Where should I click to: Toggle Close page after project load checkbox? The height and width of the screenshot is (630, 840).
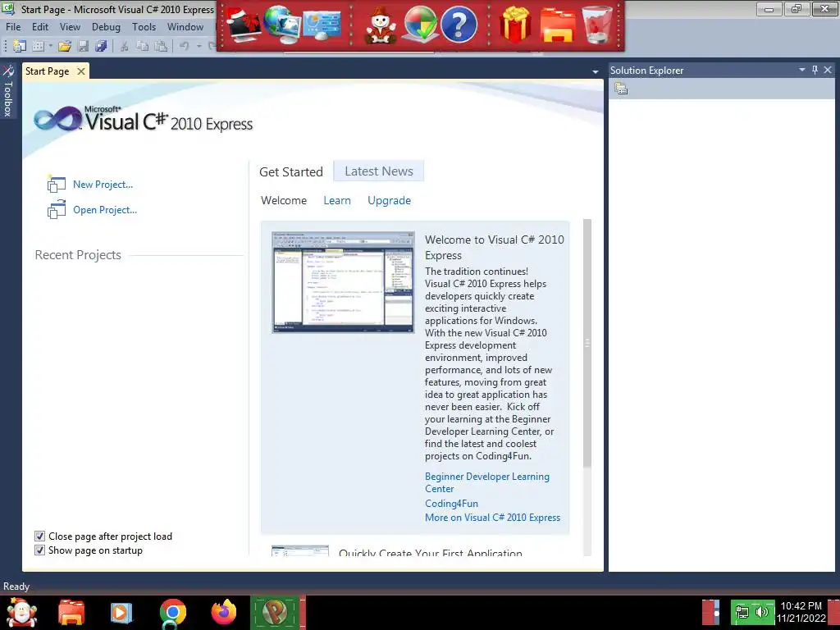coord(39,536)
